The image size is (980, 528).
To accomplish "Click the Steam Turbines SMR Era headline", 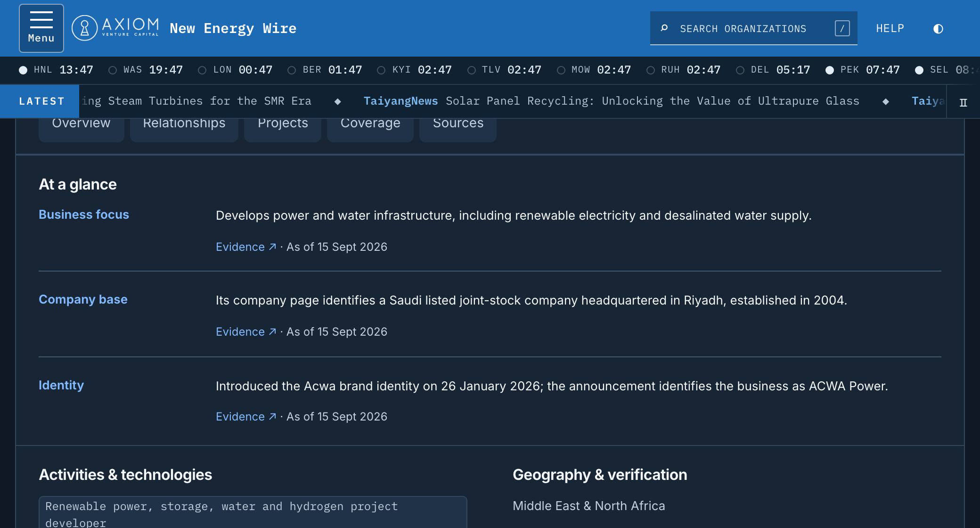I will click(196, 101).
